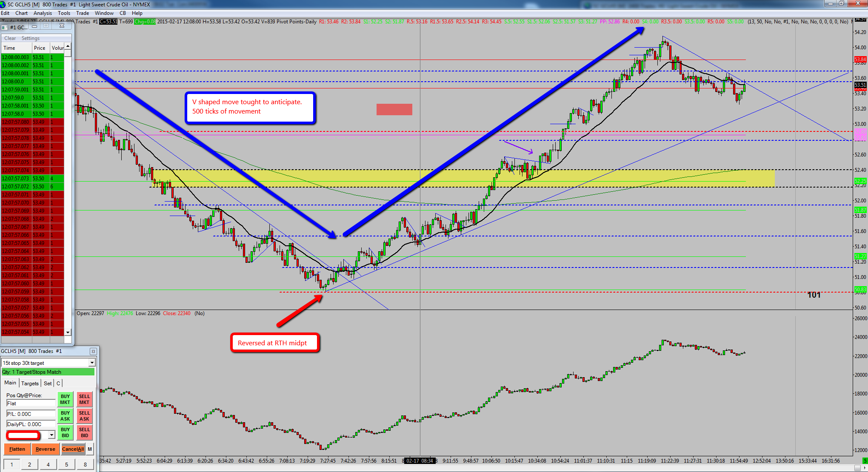Screen dimensions: 868x472
Task: Click the BUY BID button
Action: 65,432
